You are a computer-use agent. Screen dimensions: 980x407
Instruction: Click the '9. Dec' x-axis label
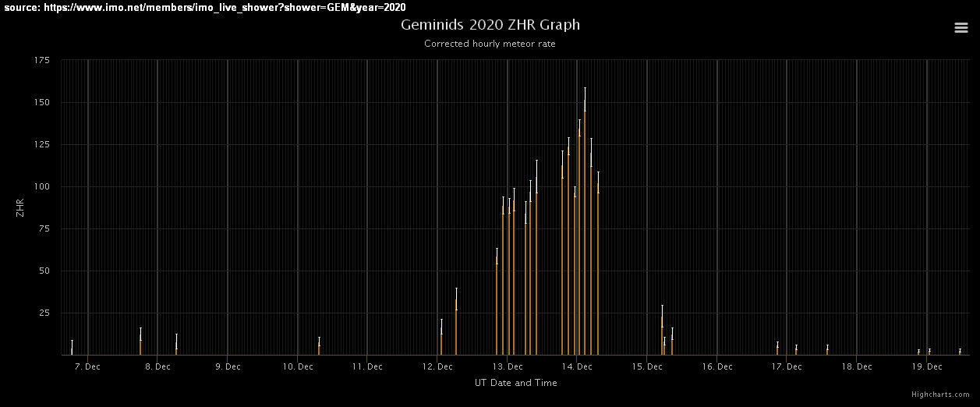[x=227, y=366]
